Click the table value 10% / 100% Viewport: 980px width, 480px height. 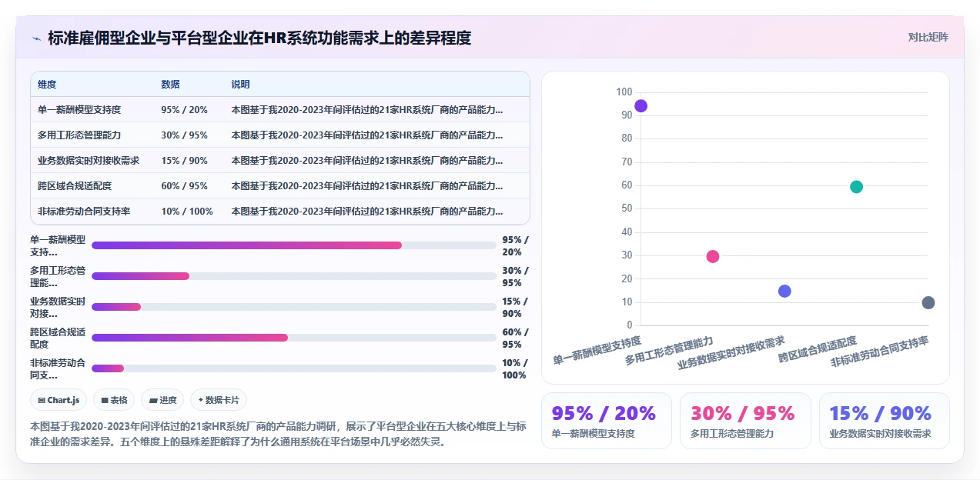(187, 212)
